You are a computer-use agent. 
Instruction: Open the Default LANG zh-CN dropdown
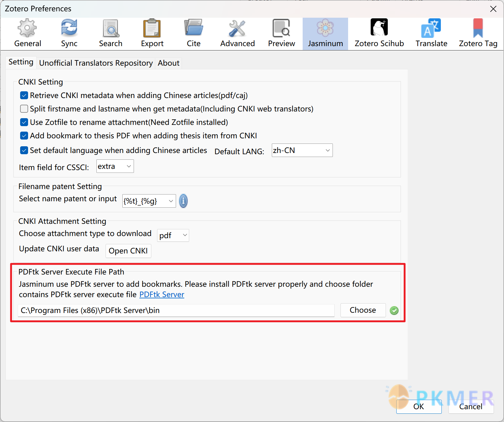point(302,150)
